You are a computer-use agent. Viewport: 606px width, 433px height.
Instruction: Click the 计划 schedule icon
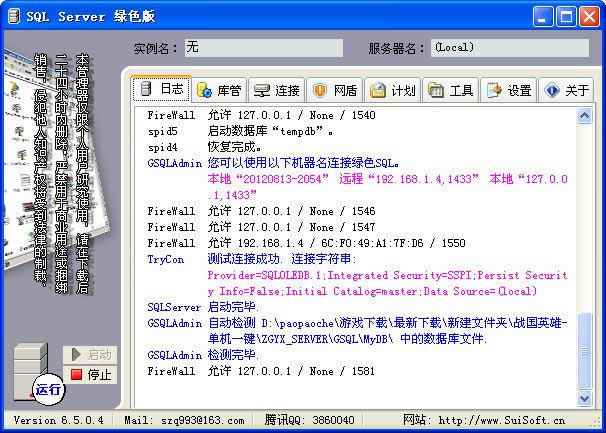click(x=377, y=90)
